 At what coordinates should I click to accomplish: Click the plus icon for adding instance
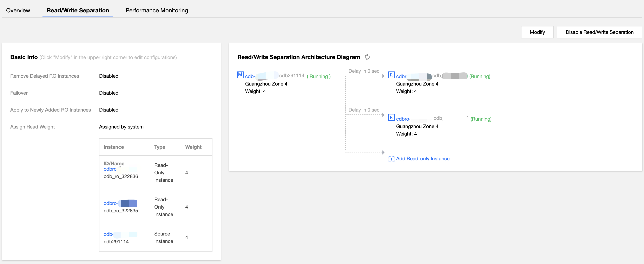(x=391, y=159)
